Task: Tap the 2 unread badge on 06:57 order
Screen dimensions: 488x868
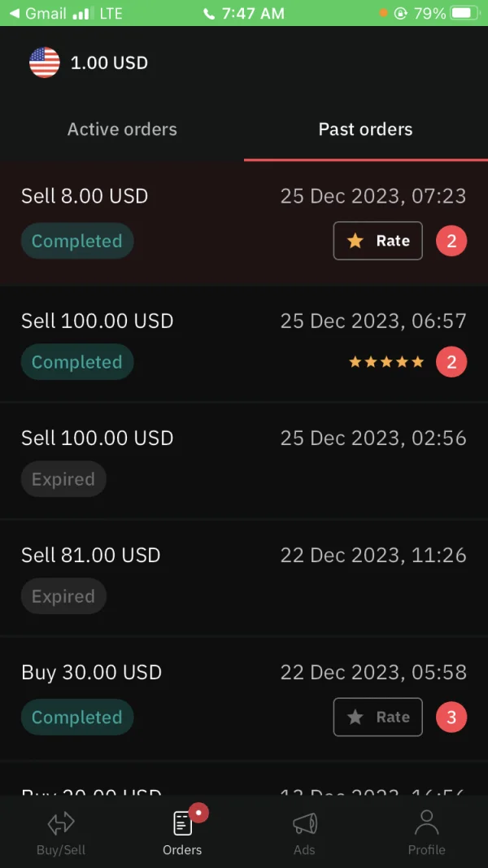Action: 451,362
